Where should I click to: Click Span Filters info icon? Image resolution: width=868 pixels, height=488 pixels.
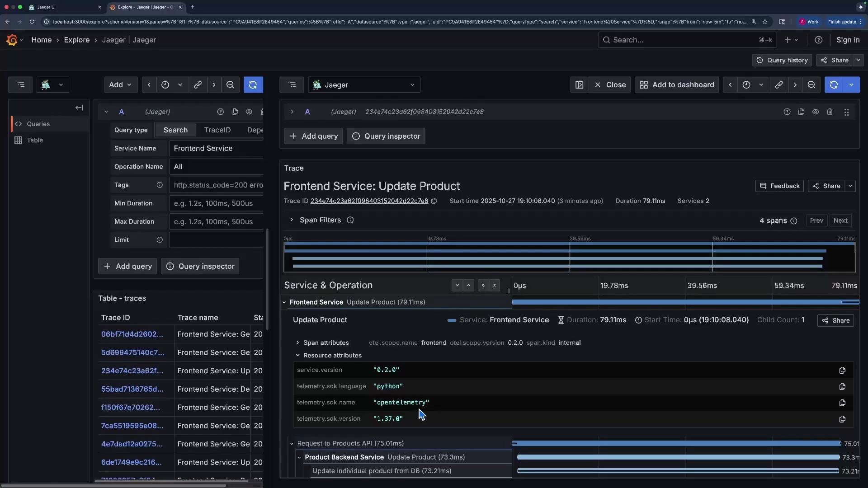click(350, 220)
